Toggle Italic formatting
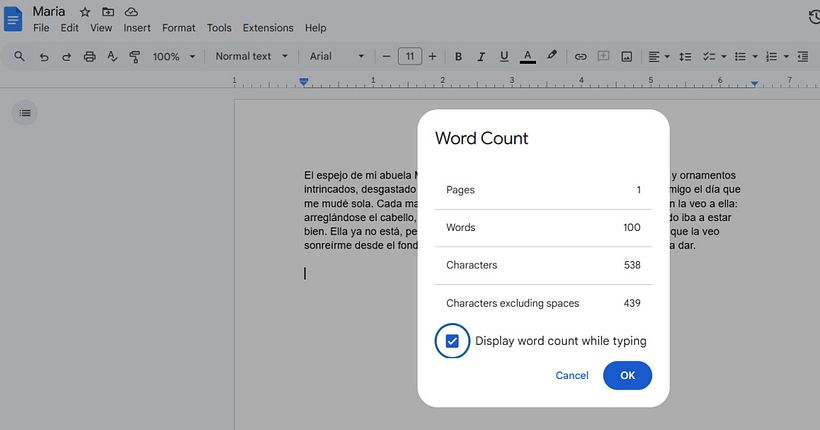Image resolution: width=820 pixels, height=430 pixels. pyautogui.click(x=481, y=57)
